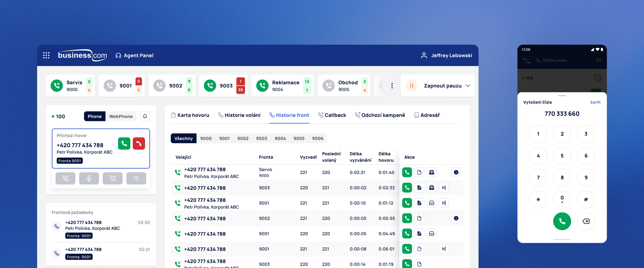Click the Volající column header
Screen dimensions: 644x268
[x=183, y=157]
